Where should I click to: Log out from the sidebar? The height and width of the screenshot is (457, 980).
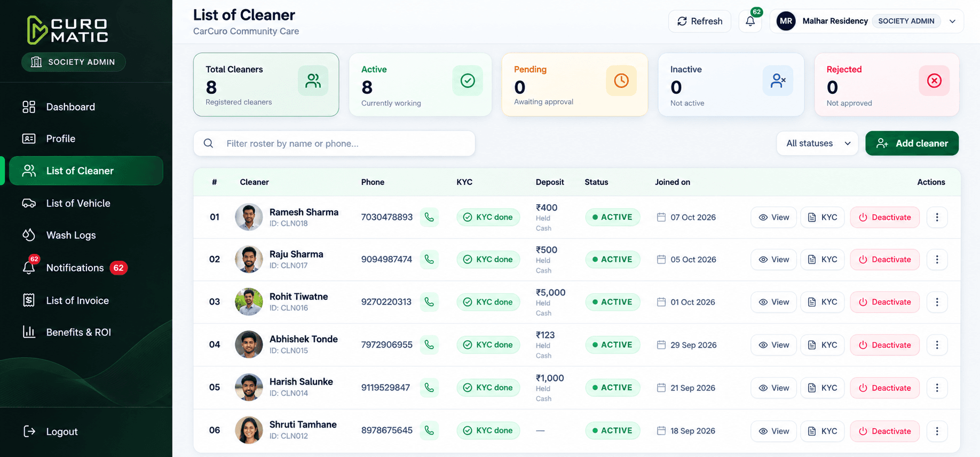[51, 431]
